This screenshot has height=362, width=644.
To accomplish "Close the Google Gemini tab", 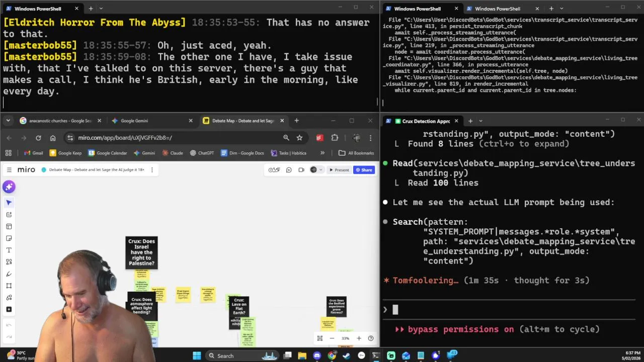I will coord(191,121).
